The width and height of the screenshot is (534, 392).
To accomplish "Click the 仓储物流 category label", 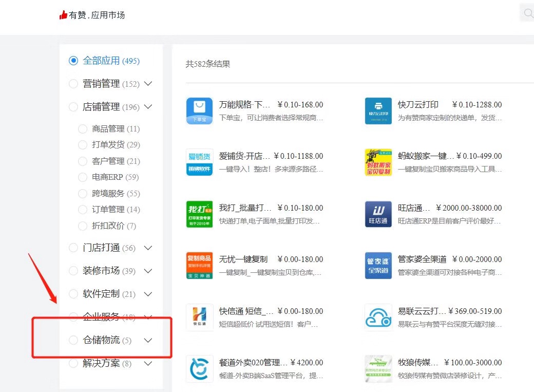I will (x=101, y=340).
